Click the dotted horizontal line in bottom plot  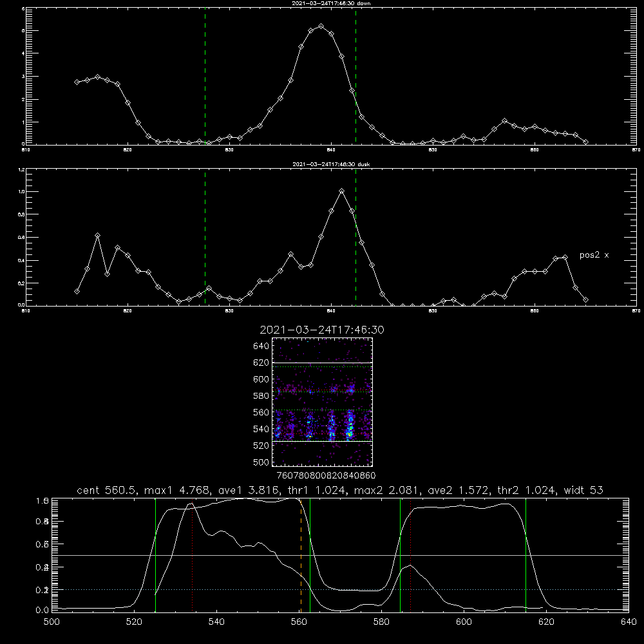[x=341, y=589]
